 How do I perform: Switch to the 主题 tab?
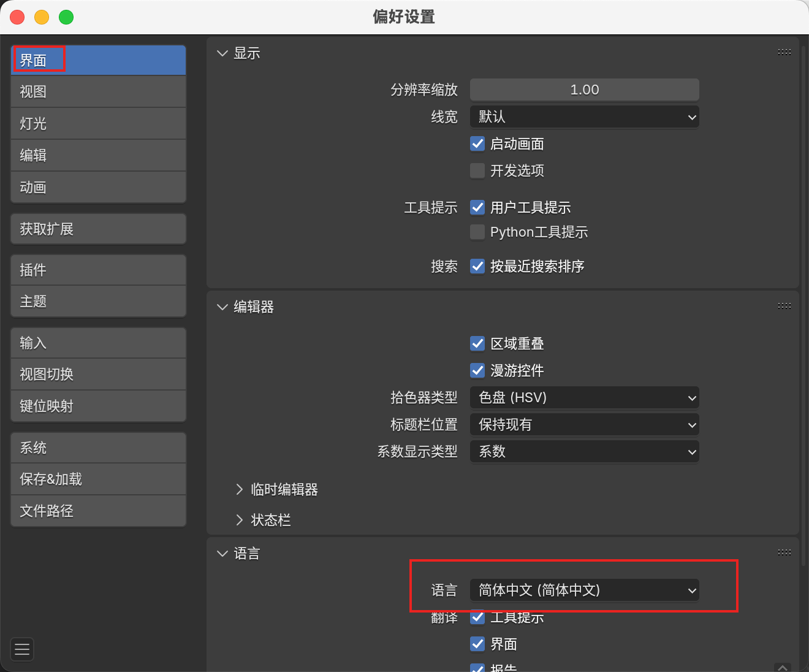click(x=98, y=301)
